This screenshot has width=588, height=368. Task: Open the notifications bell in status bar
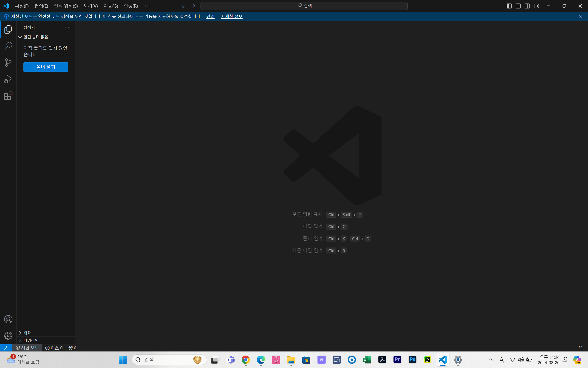click(x=580, y=348)
